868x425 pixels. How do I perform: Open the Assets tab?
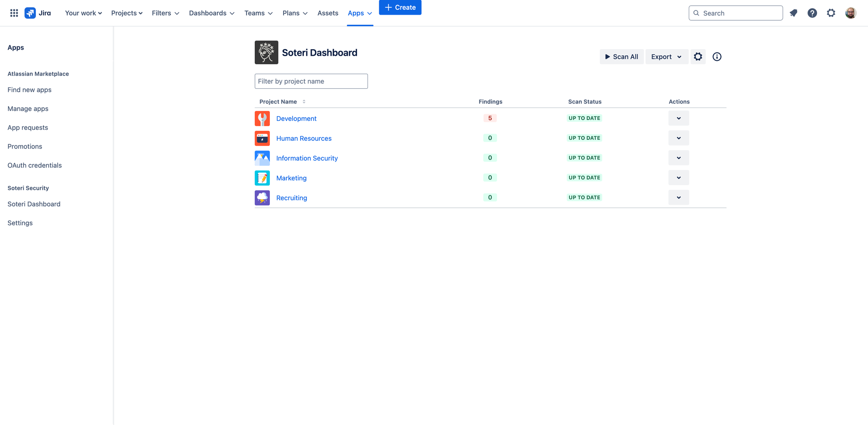tap(328, 13)
